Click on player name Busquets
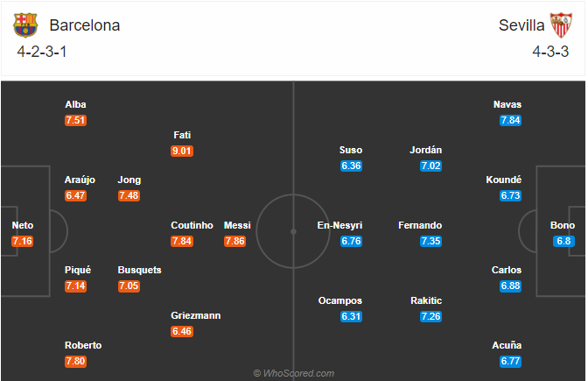 139,271
